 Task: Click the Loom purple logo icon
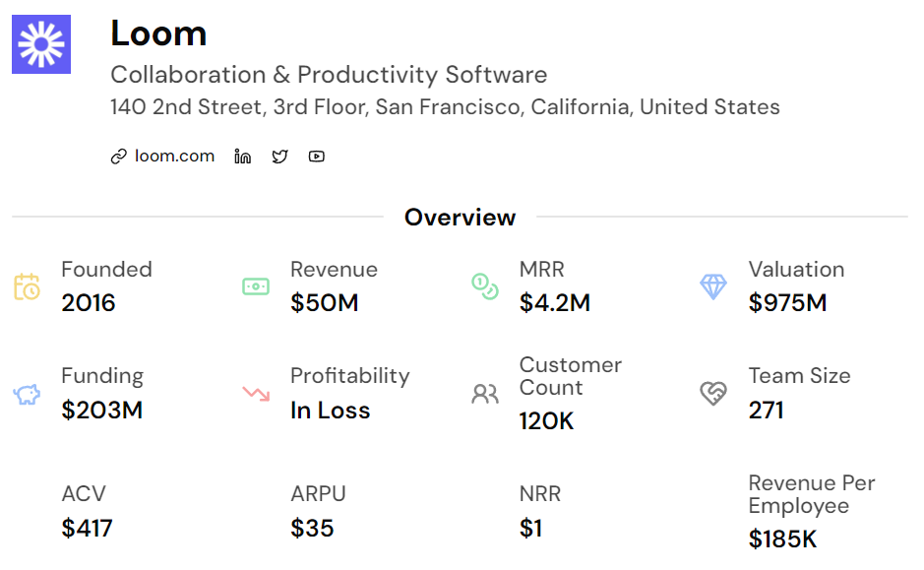click(41, 44)
